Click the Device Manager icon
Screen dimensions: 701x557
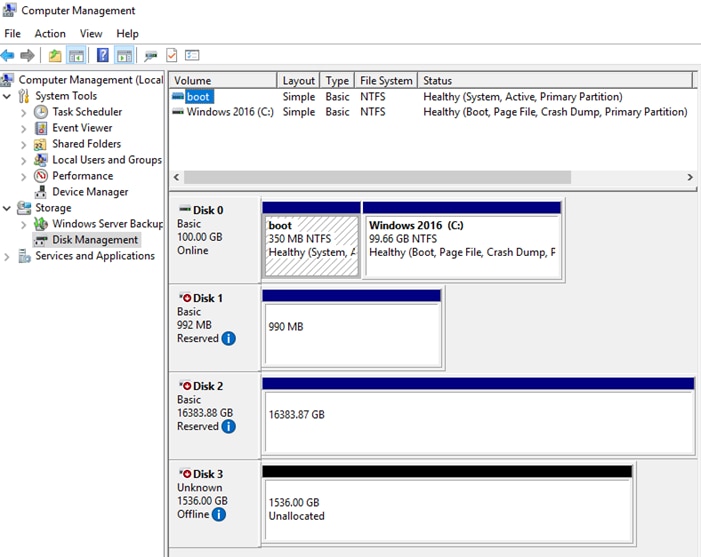(x=41, y=192)
